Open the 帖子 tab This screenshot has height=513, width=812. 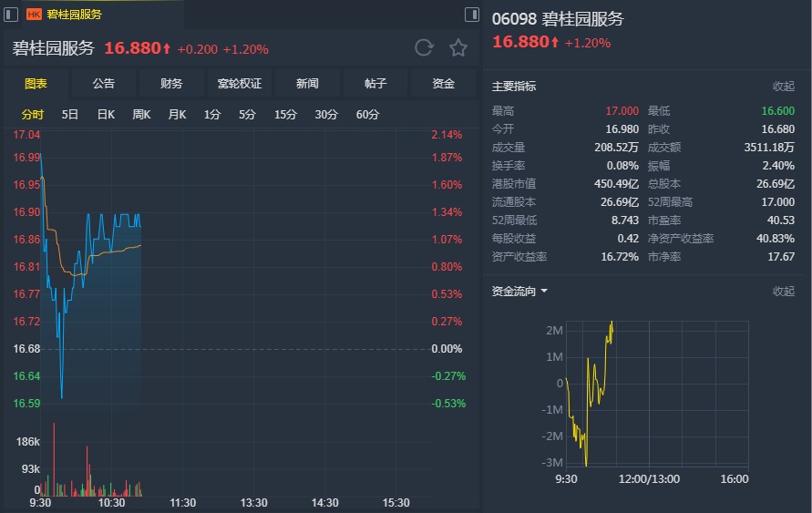[x=375, y=84]
